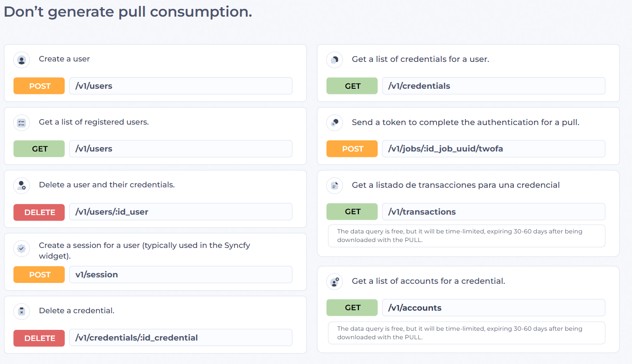
Task: Click the POST badge for /v1/users
Action: tap(39, 86)
